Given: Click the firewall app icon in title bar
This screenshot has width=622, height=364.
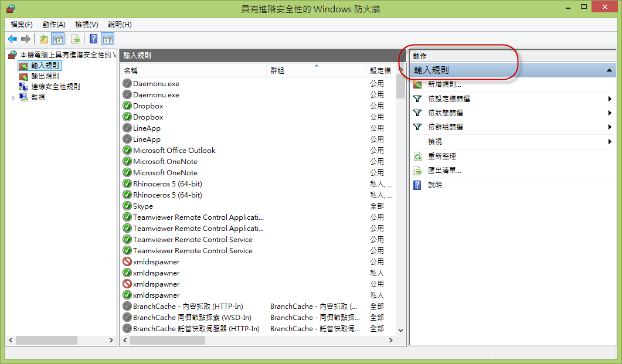Looking at the screenshot, I should pos(11,8).
